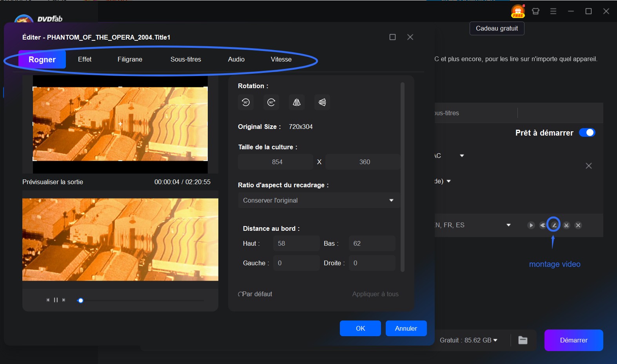Click the crop width field showing 854
This screenshot has width=617, height=364.
pyautogui.click(x=276, y=162)
